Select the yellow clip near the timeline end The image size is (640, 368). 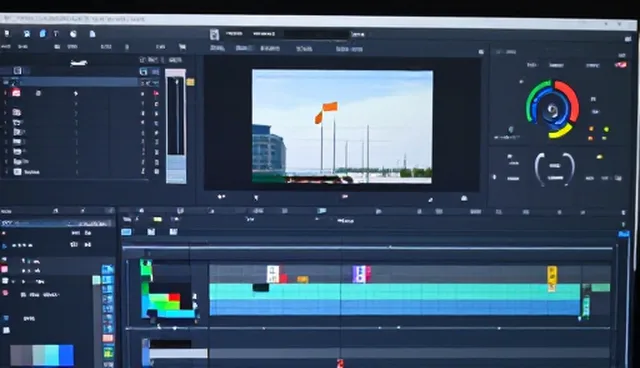pos(552,278)
